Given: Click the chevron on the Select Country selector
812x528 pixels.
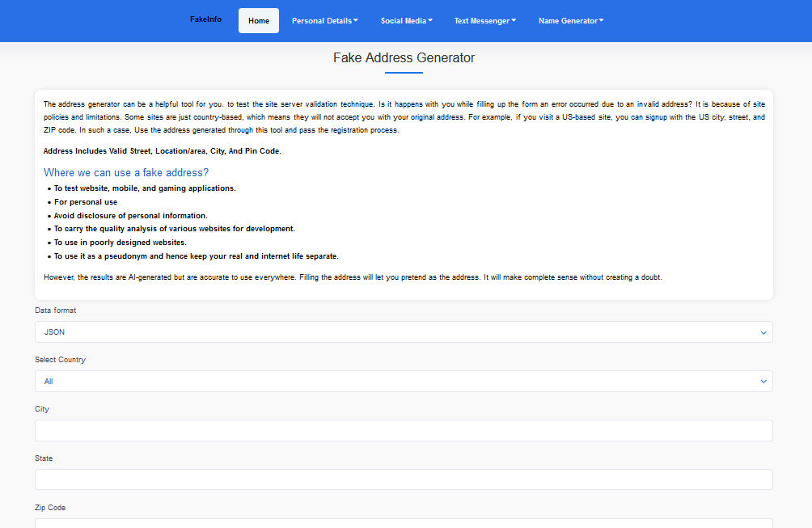Looking at the screenshot, I should (x=763, y=381).
